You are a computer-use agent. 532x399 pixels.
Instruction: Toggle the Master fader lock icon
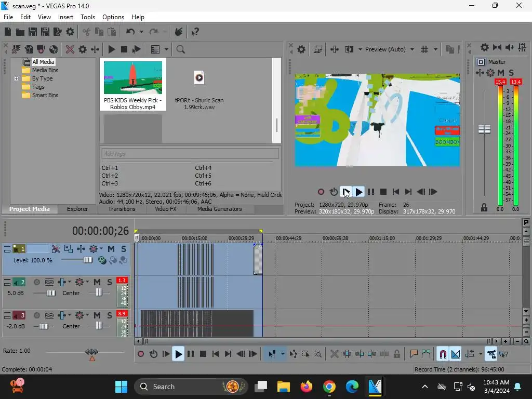click(x=484, y=208)
